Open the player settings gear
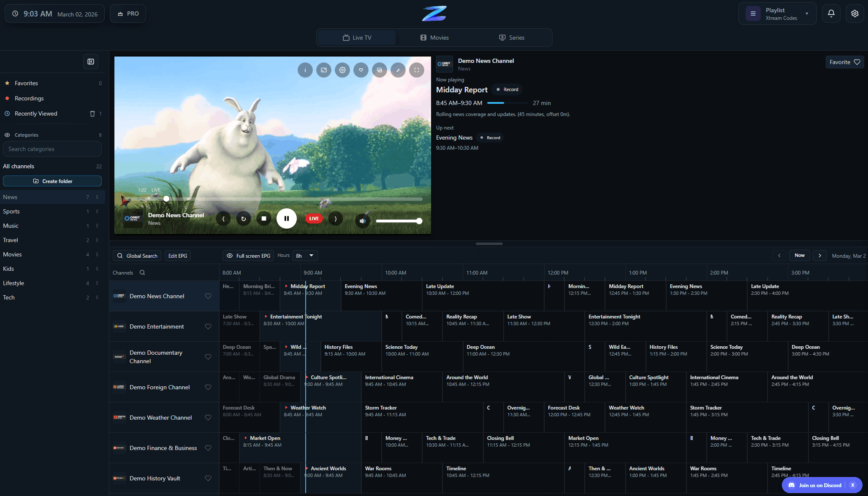The image size is (868, 496). pyautogui.click(x=342, y=70)
